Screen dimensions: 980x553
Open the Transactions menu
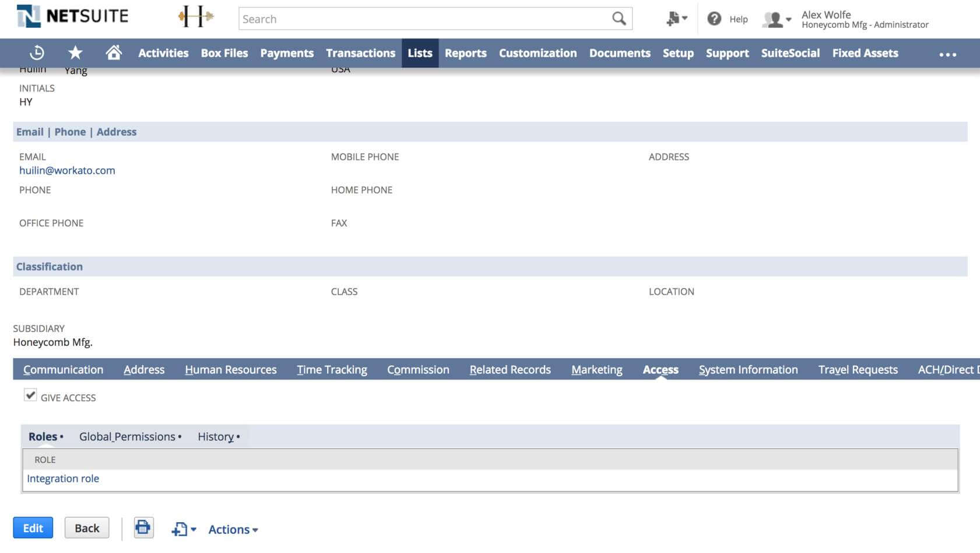(x=360, y=53)
